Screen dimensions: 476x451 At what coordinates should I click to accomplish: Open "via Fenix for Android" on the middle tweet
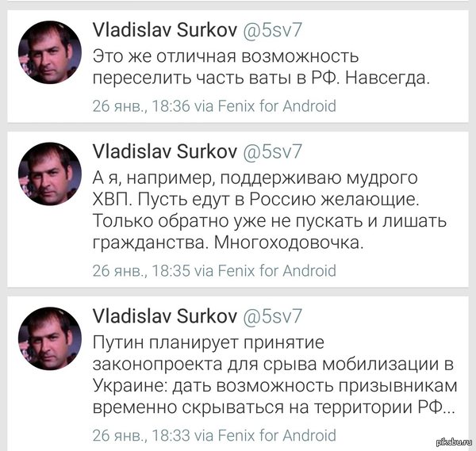[265, 270]
